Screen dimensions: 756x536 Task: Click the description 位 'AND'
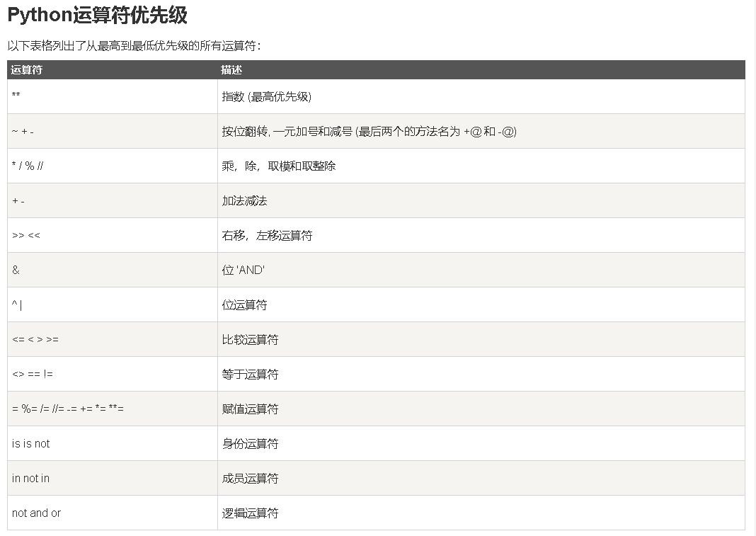(x=244, y=270)
